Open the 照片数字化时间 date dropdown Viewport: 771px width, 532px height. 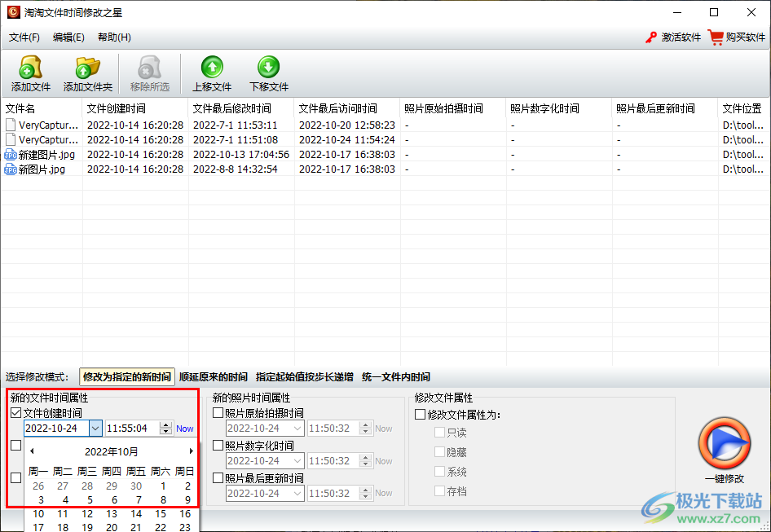click(297, 460)
